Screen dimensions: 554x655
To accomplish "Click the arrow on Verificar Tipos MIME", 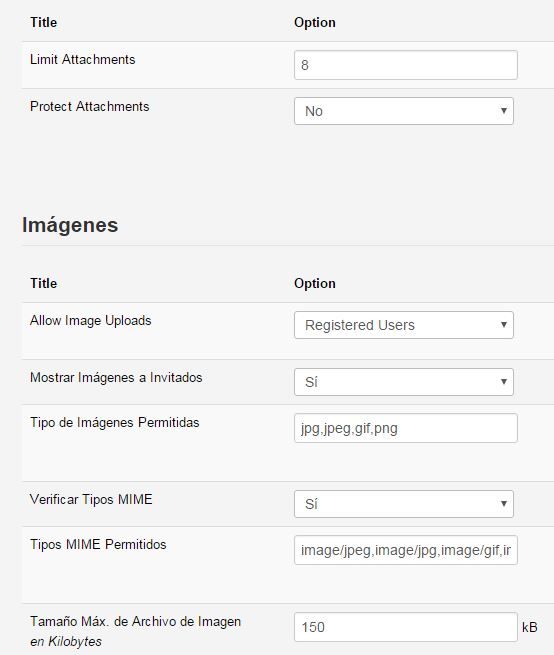I will point(504,504).
